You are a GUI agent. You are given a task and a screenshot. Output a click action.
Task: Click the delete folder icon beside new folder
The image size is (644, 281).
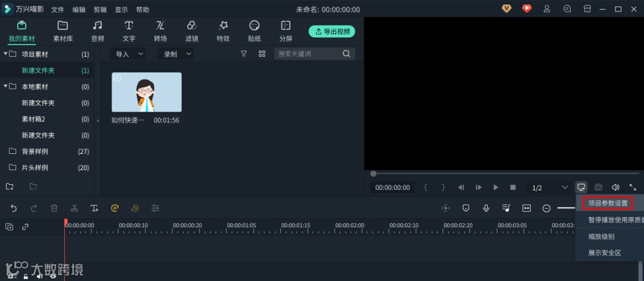pos(33,187)
